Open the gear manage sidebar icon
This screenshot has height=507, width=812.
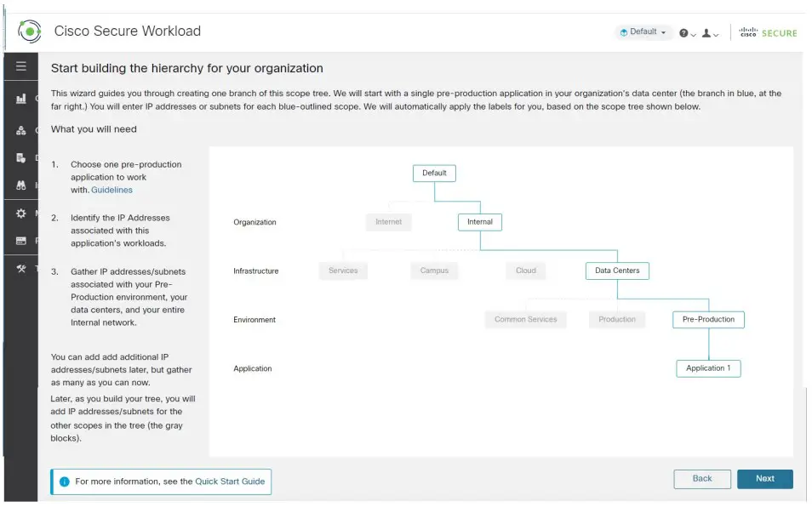pos(21,214)
